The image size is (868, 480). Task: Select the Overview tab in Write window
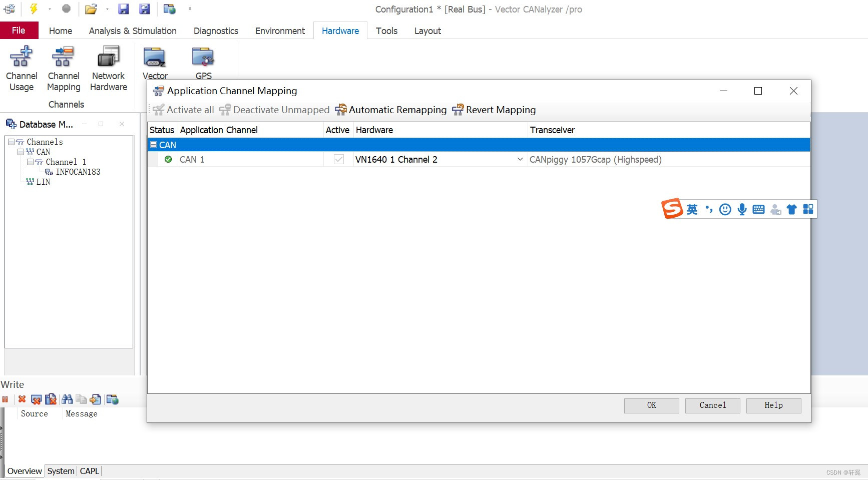[x=25, y=471]
